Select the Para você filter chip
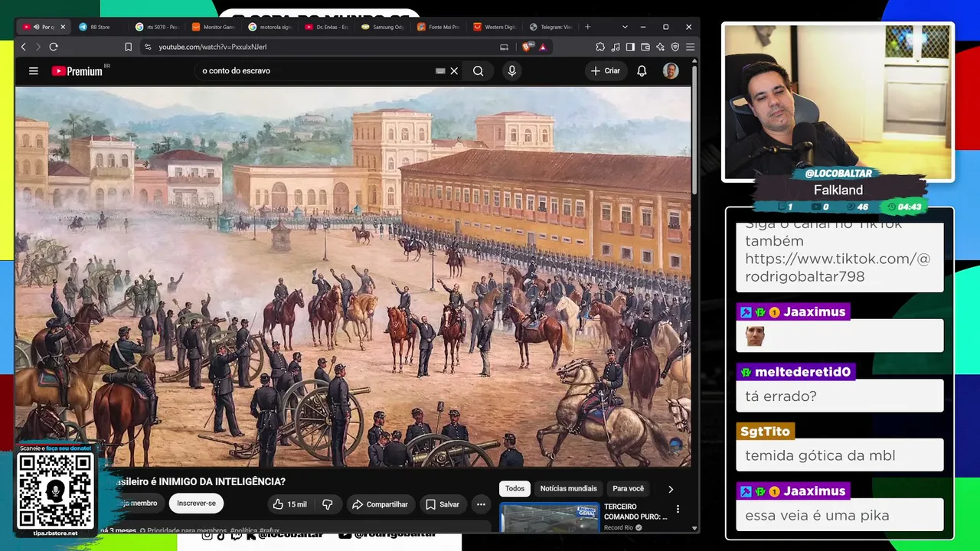 tap(629, 489)
